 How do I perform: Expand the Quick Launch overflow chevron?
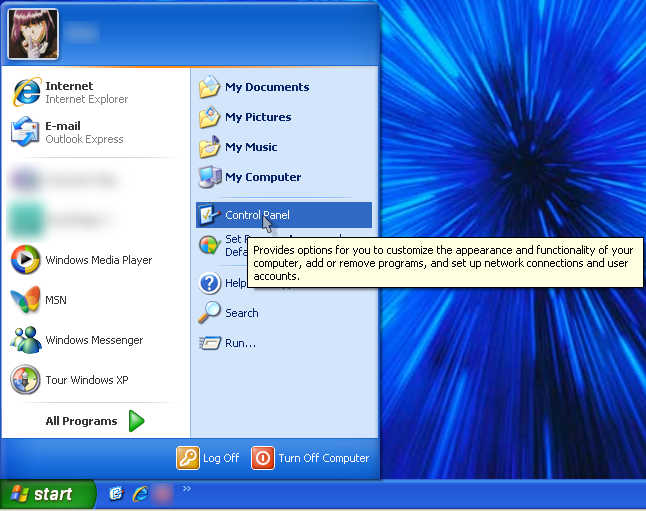click(187, 489)
